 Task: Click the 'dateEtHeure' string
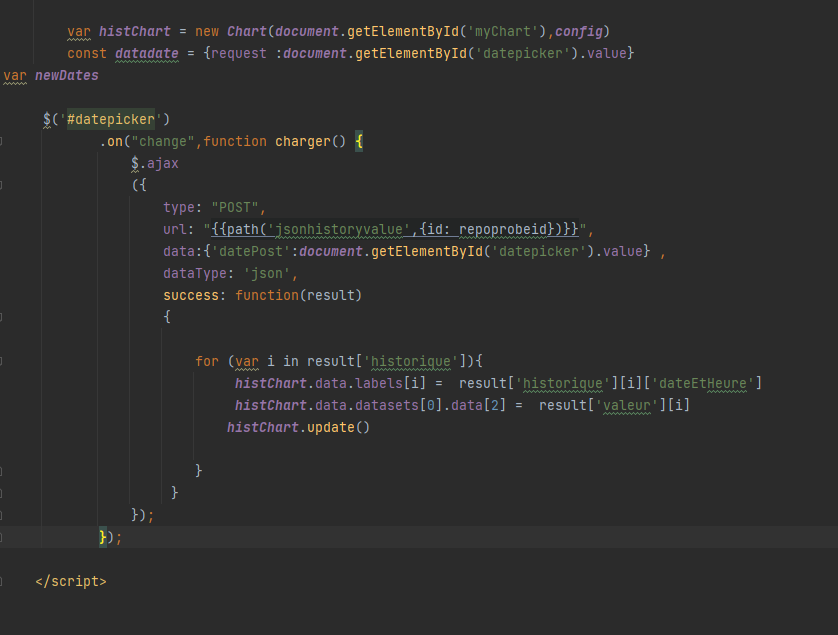click(x=702, y=383)
